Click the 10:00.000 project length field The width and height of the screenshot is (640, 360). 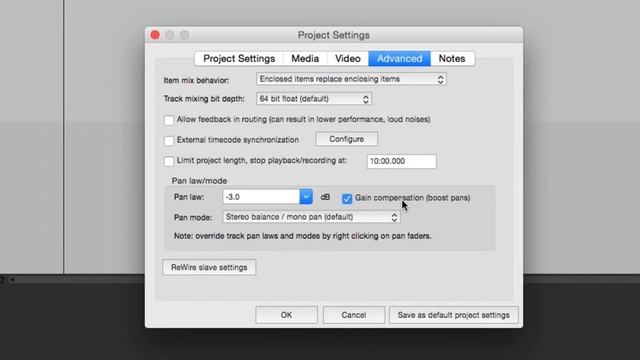[401, 161]
